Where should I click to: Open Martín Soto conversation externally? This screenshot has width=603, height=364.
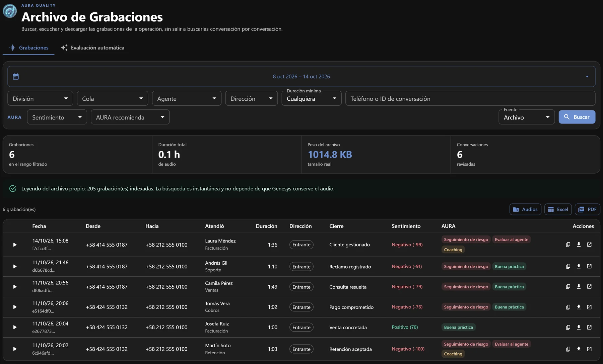coord(589,349)
